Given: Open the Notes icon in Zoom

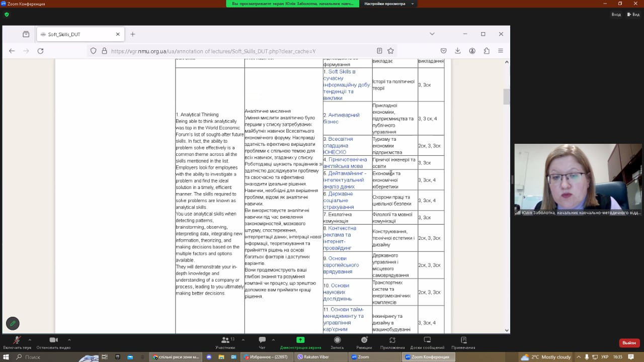Looking at the screenshot, I should (x=463, y=340).
